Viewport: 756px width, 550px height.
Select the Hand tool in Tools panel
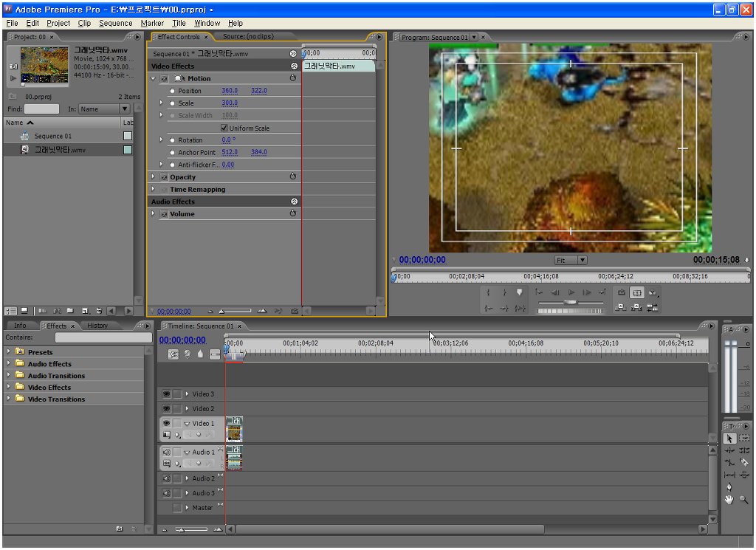729,500
